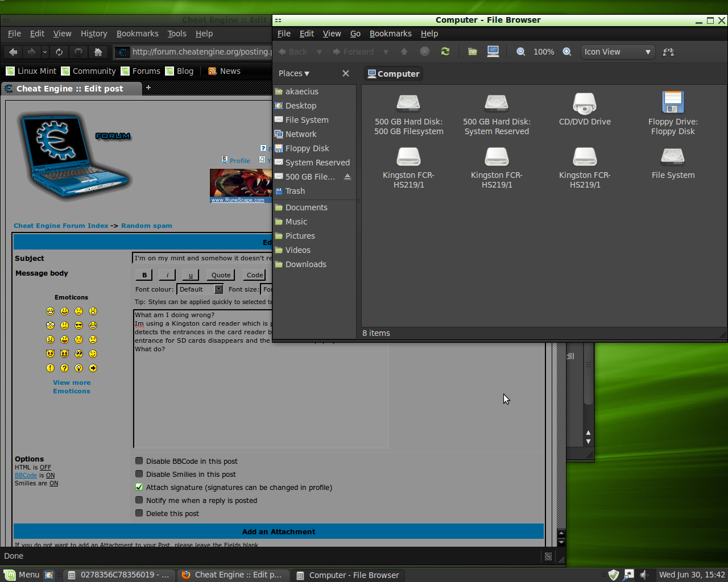Click the Zoom Out magnifier icon
The image size is (728, 582).
pos(520,52)
